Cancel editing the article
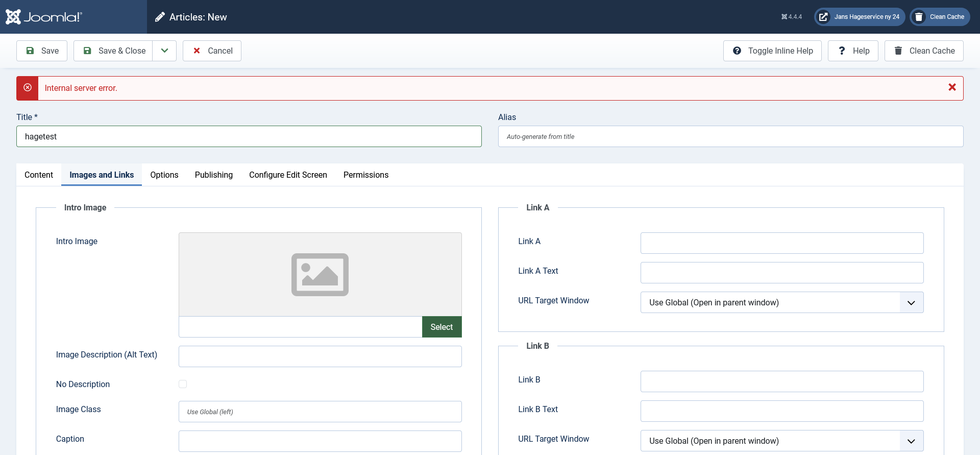 [x=212, y=51]
